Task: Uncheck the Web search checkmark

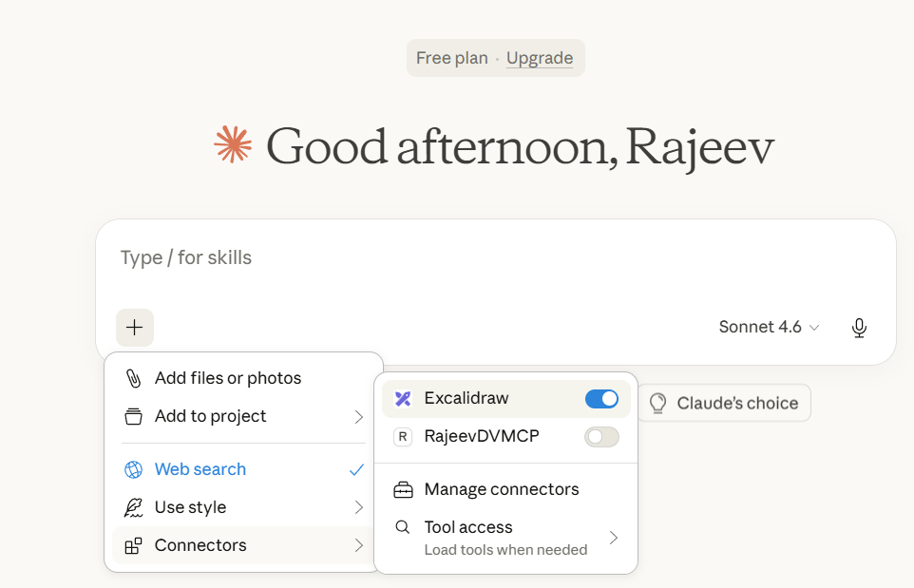Action: (x=356, y=469)
